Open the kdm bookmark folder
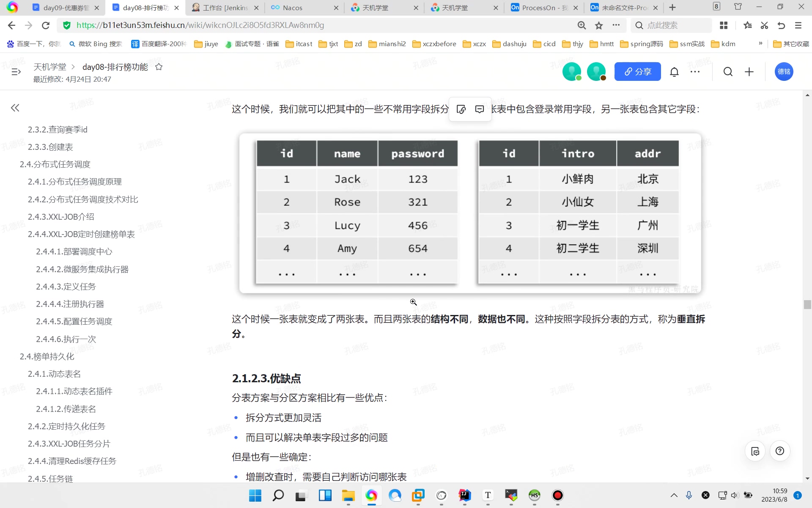Viewport: 812px width, 508px height. coord(723,44)
